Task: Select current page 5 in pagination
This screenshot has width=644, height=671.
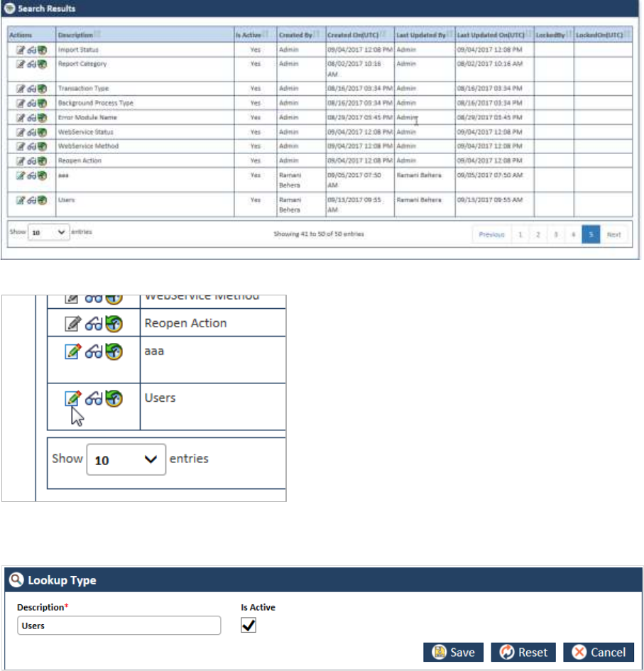Action: [x=591, y=234]
